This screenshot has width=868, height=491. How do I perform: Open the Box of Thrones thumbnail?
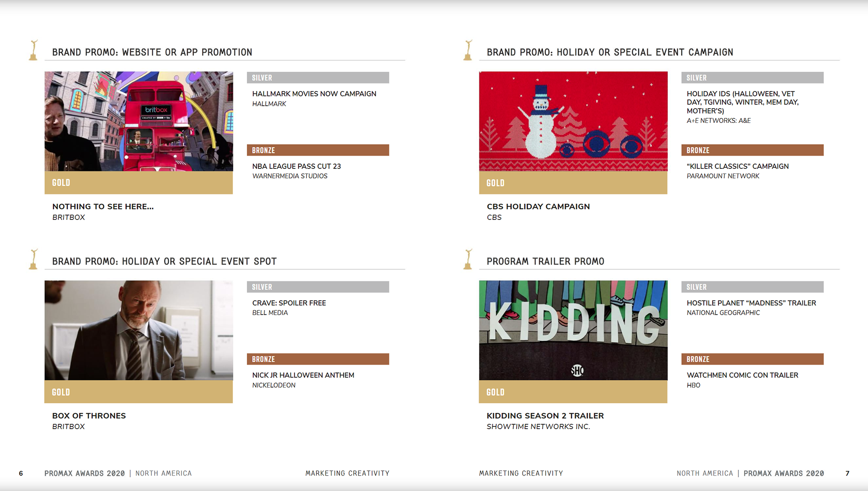tap(139, 330)
